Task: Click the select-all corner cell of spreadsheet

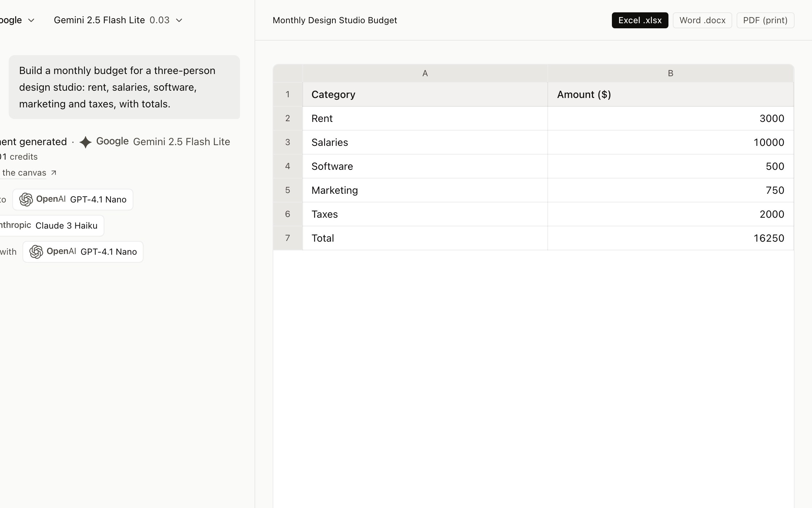Action: click(288, 73)
